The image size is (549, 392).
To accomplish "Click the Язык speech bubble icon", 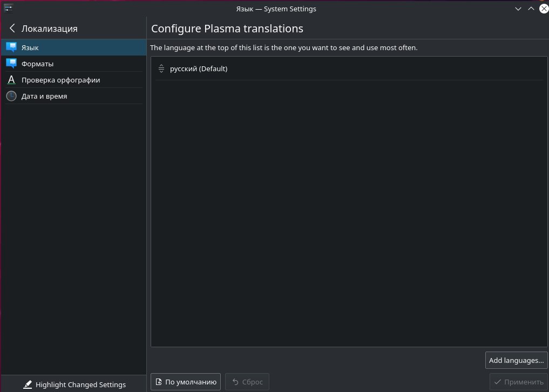I will (x=11, y=47).
